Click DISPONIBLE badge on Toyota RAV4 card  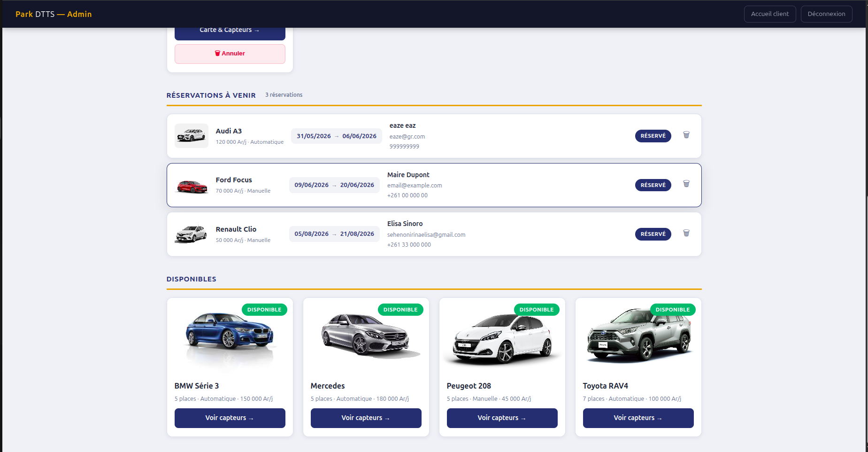pos(673,310)
